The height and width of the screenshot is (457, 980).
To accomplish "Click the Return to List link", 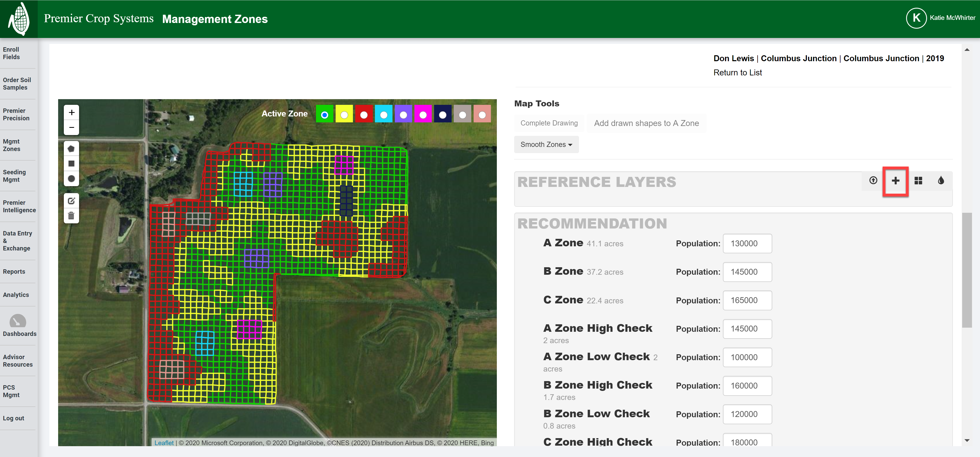I will pyautogui.click(x=737, y=72).
